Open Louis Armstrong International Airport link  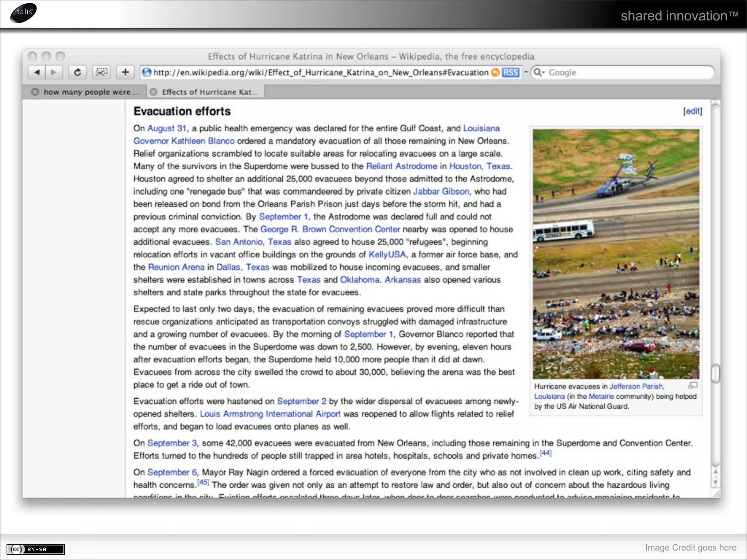[270, 414]
